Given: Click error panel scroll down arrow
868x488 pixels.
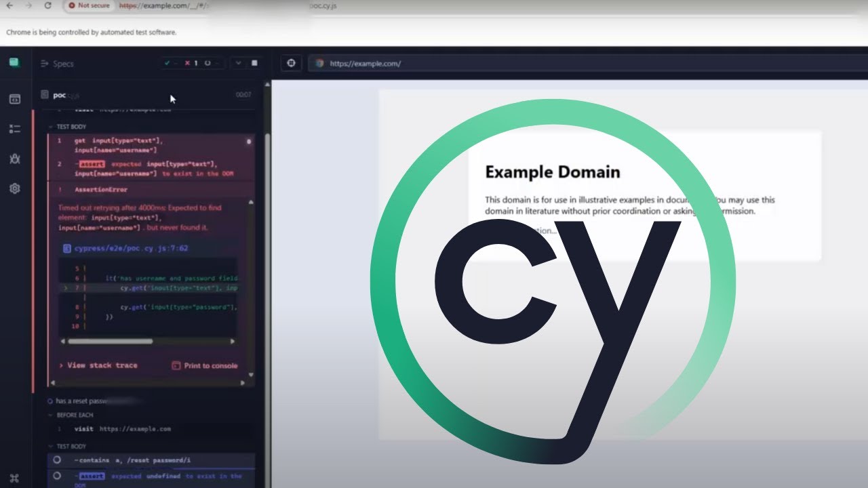Looking at the screenshot, I should tap(251, 375).
